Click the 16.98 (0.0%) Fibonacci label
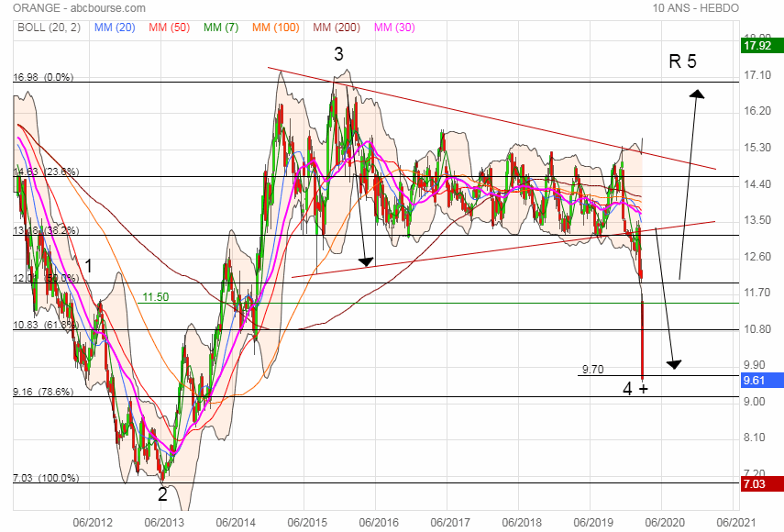The height and width of the screenshot is (532, 784). 43,77
